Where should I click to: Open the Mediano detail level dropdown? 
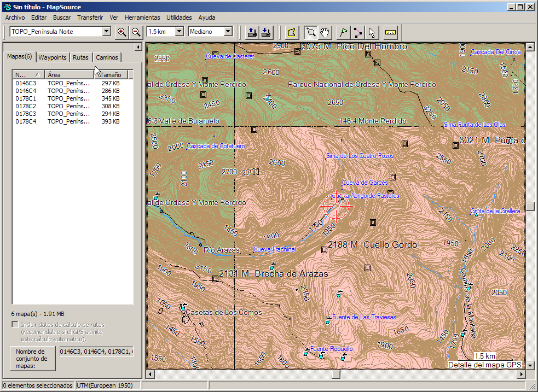pos(228,32)
